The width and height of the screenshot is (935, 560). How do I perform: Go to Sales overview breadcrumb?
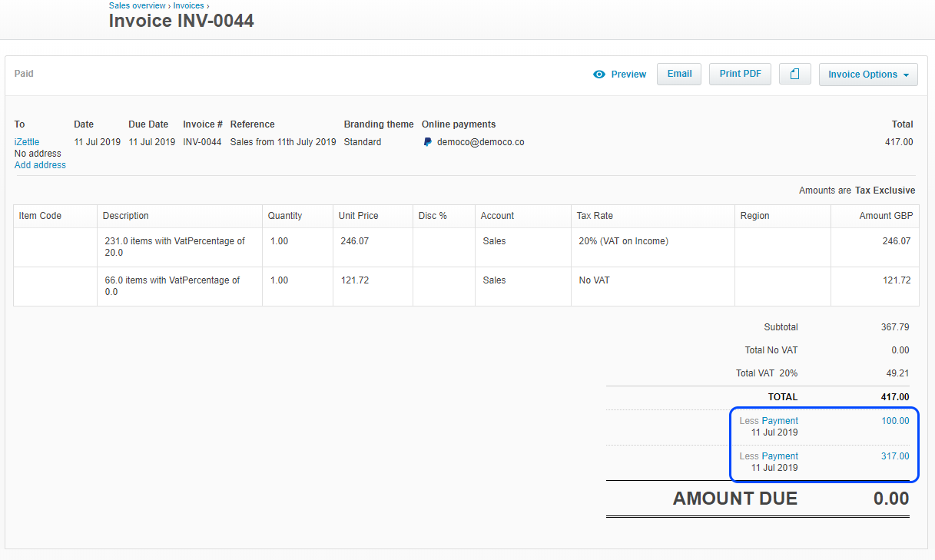137,5
